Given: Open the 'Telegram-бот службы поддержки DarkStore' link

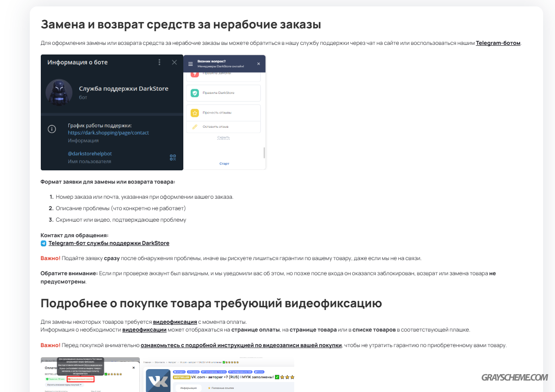Looking at the screenshot, I should coord(109,243).
